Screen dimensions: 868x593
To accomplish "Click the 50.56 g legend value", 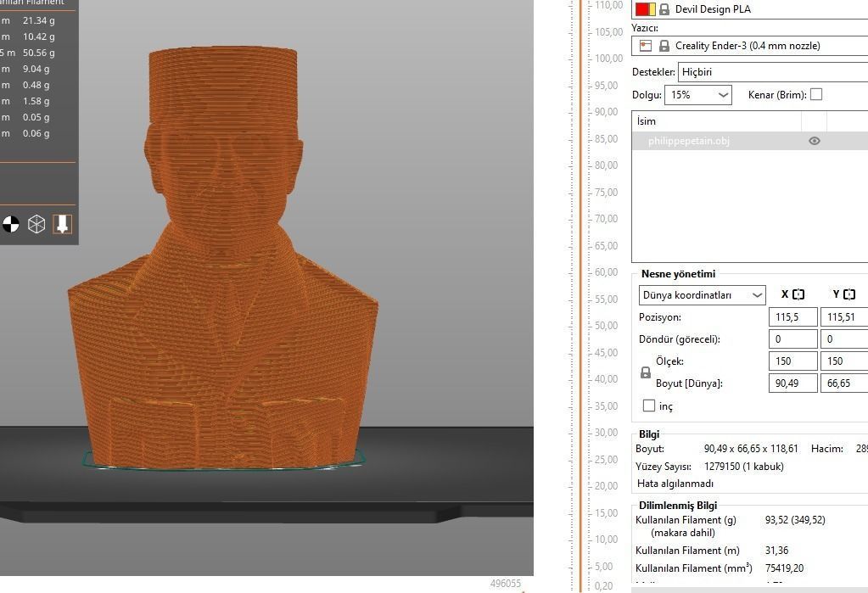I will click(x=39, y=53).
